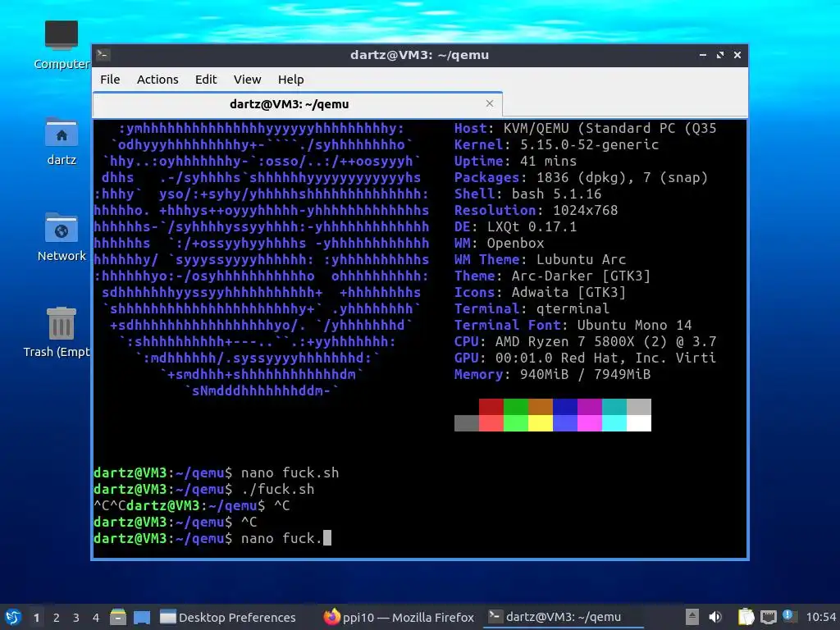The width and height of the screenshot is (840, 630).
Task: Click the "WM Theme: Lubuntu Arc" line
Action: pos(540,259)
